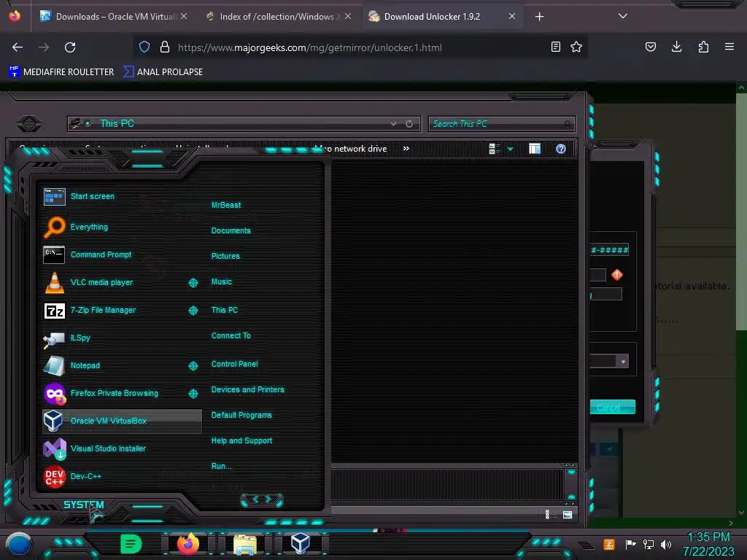This screenshot has width=747, height=560.
Task: Open the green notes app on taskbar
Action: [x=131, y=544]
